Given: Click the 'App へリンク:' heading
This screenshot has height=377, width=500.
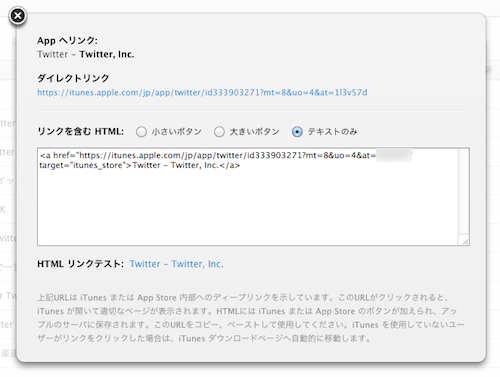Looking at the screenshot, I should [67, 41].
